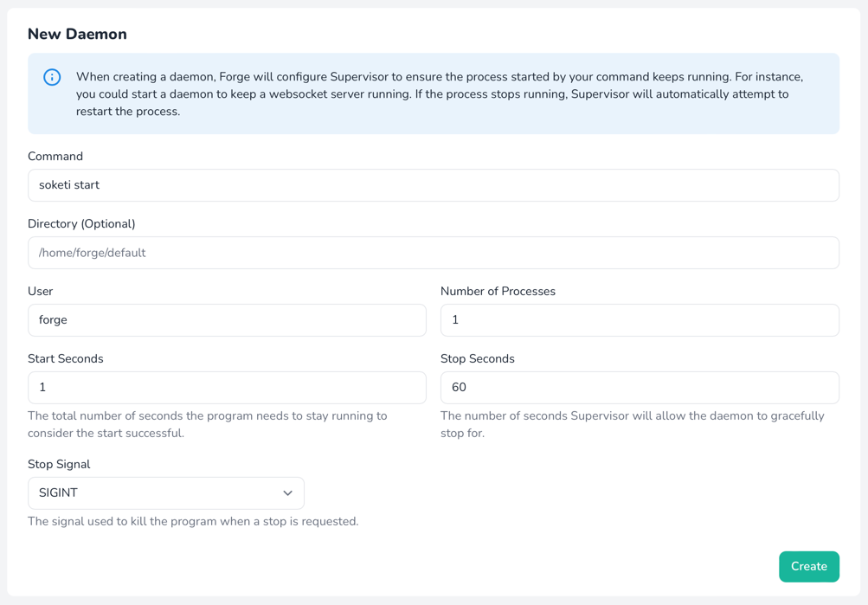Click the Start Seconds label
868x605 pixels.
tap(66, 359)
